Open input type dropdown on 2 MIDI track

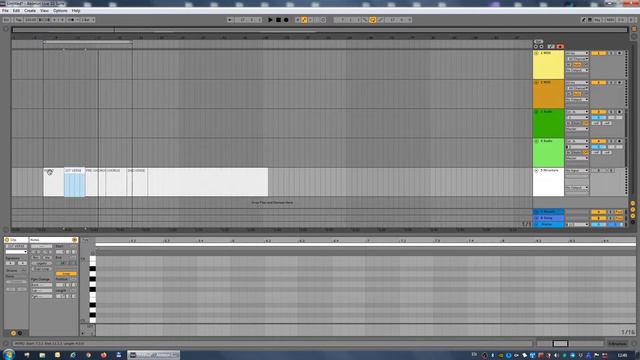(577, 82)
